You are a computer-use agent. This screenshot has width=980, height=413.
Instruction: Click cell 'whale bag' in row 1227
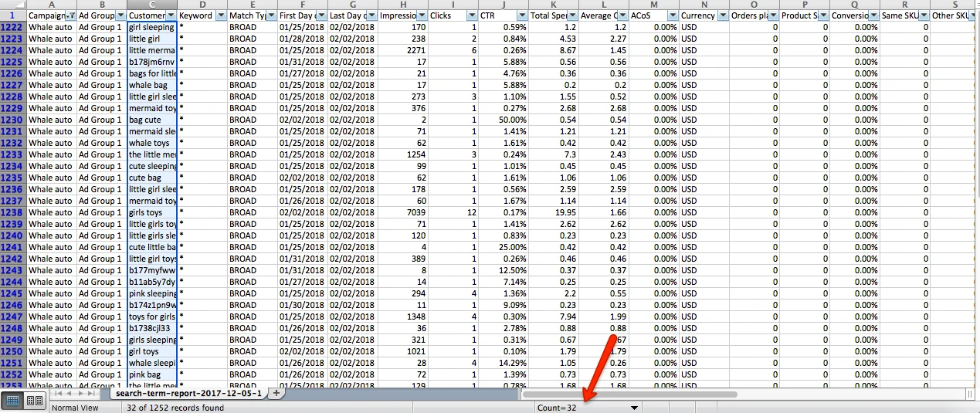coord(151,85)
